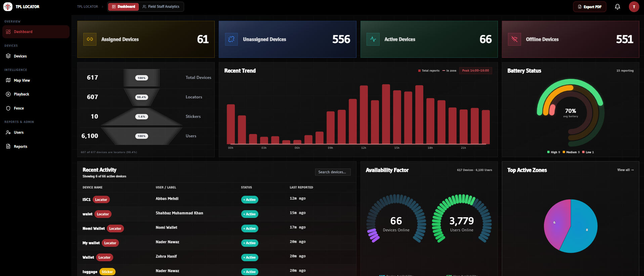Viewport: 644px width, 276px height.
Task: Open Reports section in sidebar
Action: 36,146
